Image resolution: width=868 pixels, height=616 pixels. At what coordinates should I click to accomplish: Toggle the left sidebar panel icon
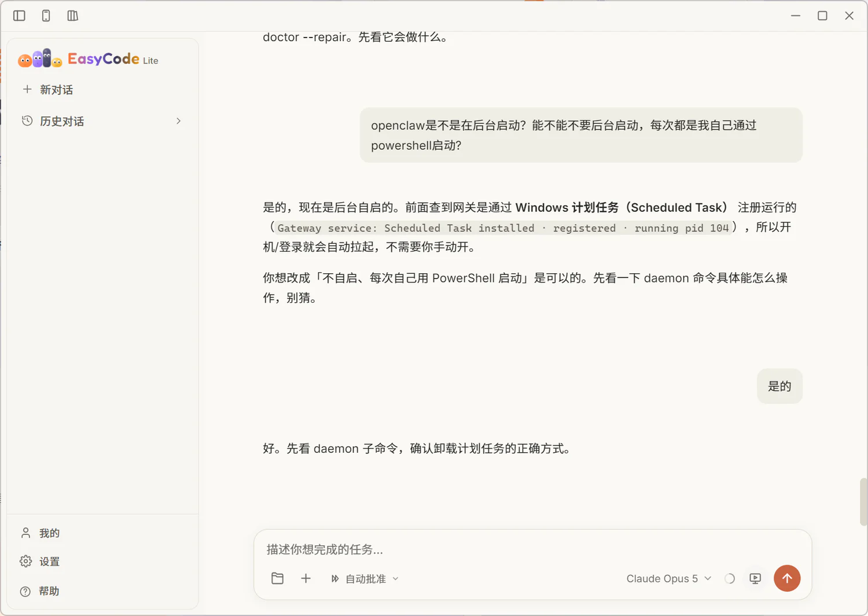pos(19,16)
